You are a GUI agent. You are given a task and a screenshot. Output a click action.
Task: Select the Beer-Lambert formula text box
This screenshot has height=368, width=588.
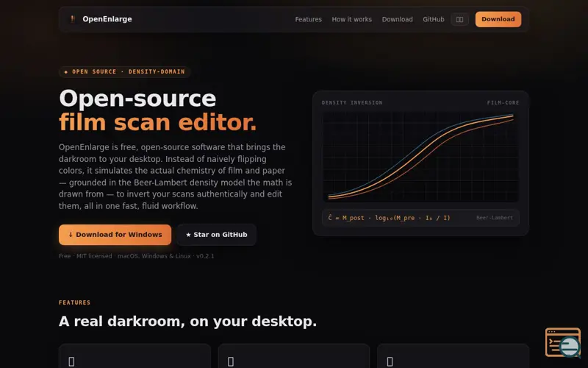(420, 218)
